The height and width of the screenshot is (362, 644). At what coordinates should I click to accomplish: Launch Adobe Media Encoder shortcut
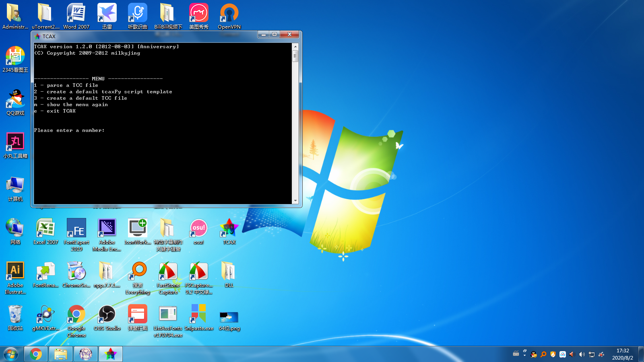coord(107,234)
